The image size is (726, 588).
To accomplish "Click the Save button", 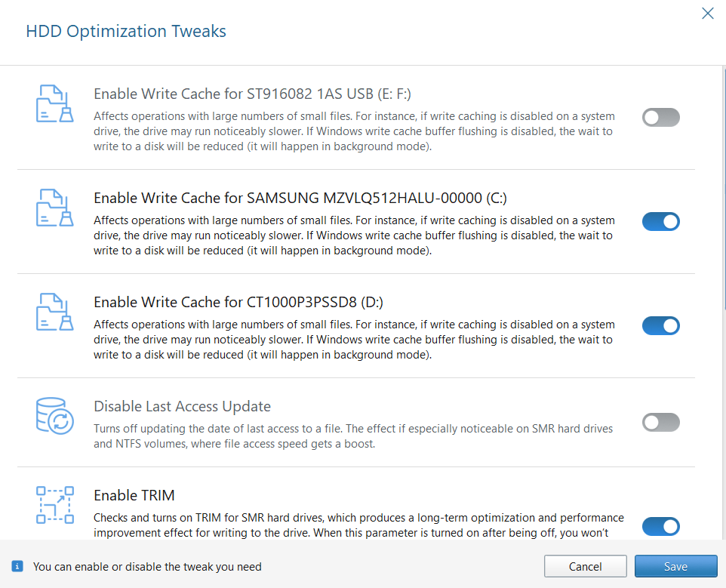I will tap(675, 565).
